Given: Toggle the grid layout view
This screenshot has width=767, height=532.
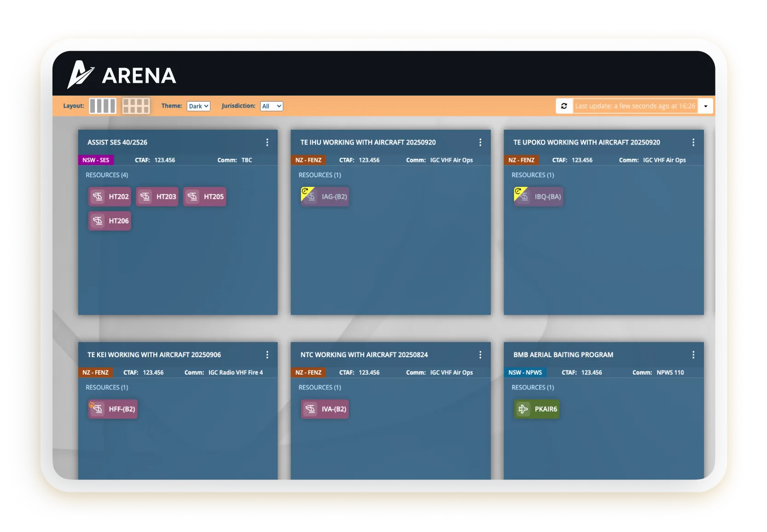Looking at the screenshot, I should point(136,106).
